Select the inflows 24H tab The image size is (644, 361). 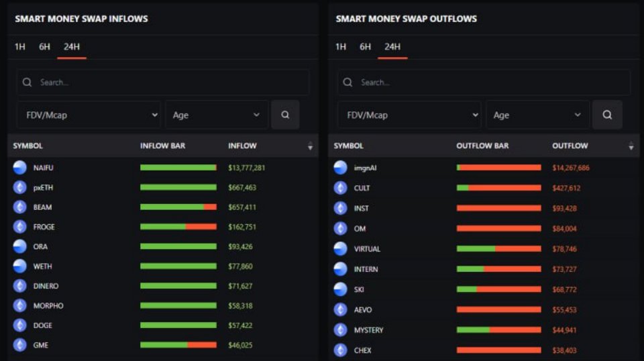(x=72, y=47)
